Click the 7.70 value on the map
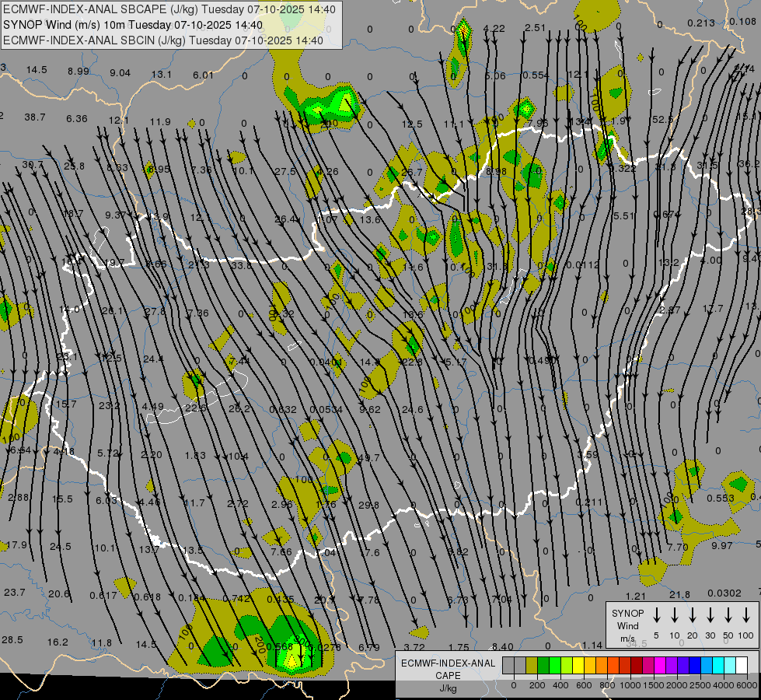The height and width of the screenshot is (700, 761). 678,547
